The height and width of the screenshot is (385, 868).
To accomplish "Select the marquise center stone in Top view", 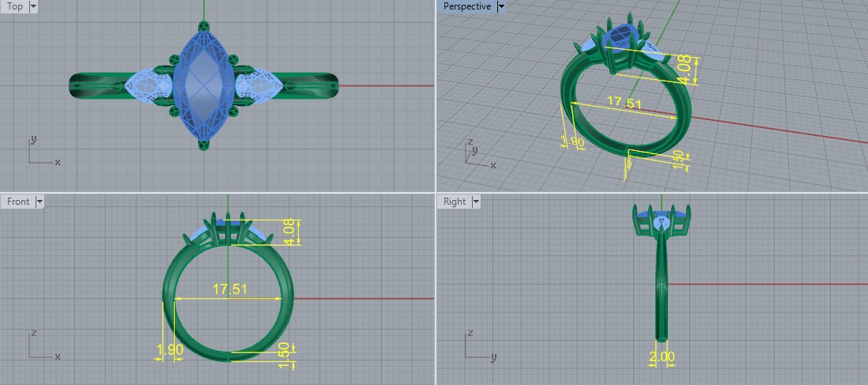I will [204, 86].
